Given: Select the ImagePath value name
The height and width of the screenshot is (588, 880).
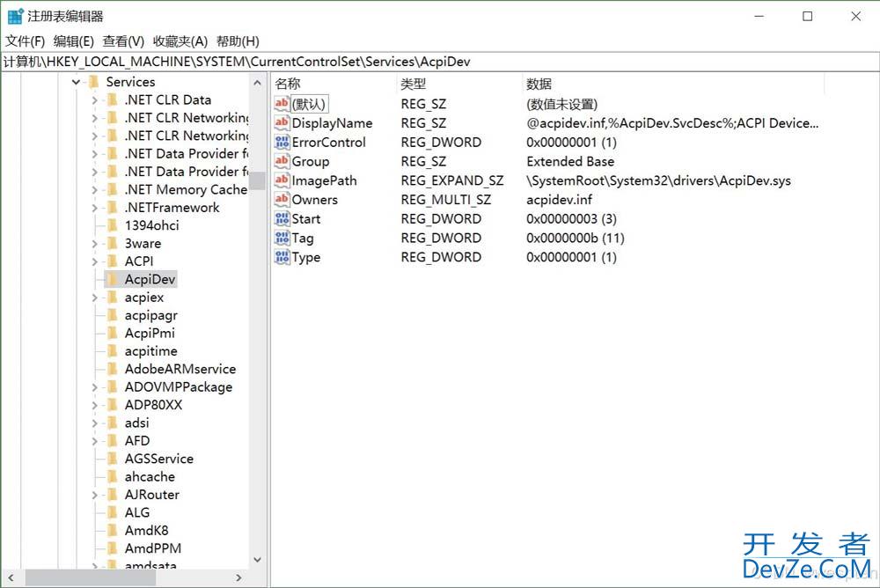Looking at the screenshot, I should coord(325,180).
